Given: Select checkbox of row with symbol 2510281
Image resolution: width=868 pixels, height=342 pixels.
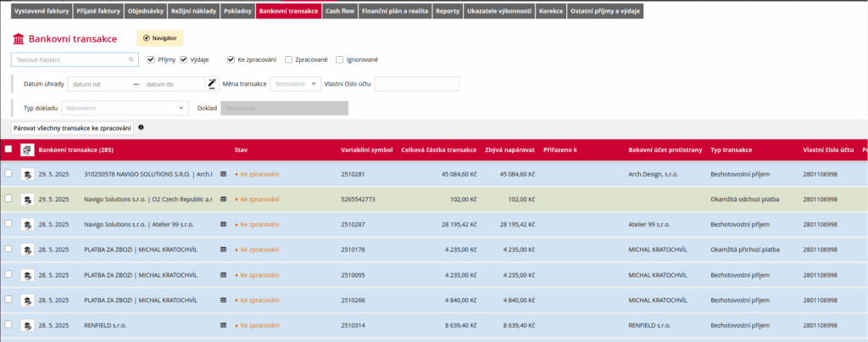Looking at the screenshot, I should tap(8, 173).
